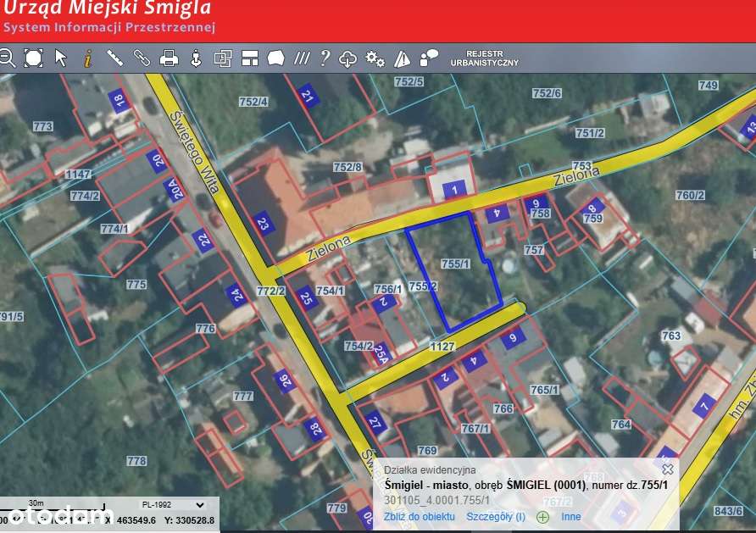The image size is (756, 533).
Task: Click the warning triangle icon
Action: (x=402, y=58)
